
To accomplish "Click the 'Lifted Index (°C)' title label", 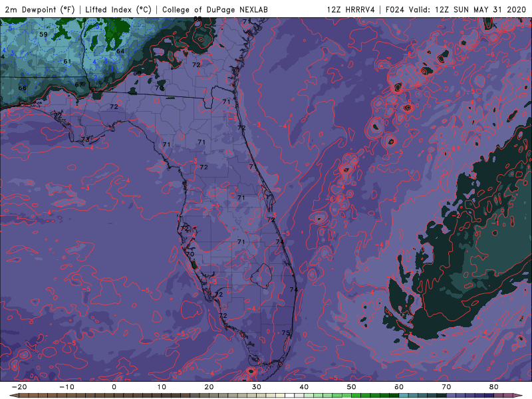I will [x=118, y=9].
